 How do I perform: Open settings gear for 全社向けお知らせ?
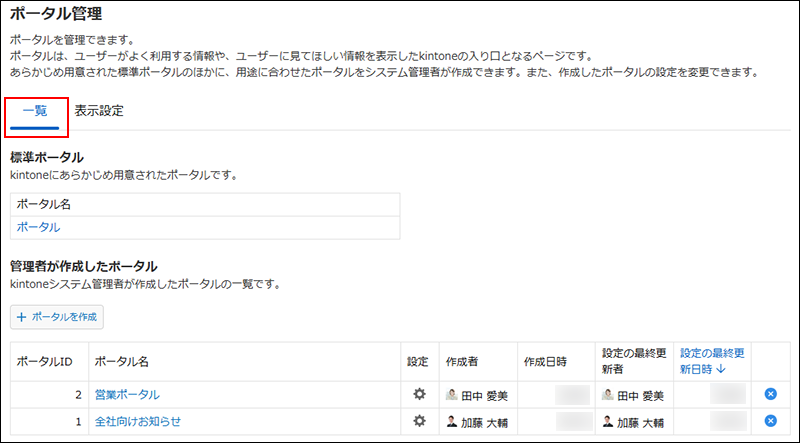coord(420,420)
